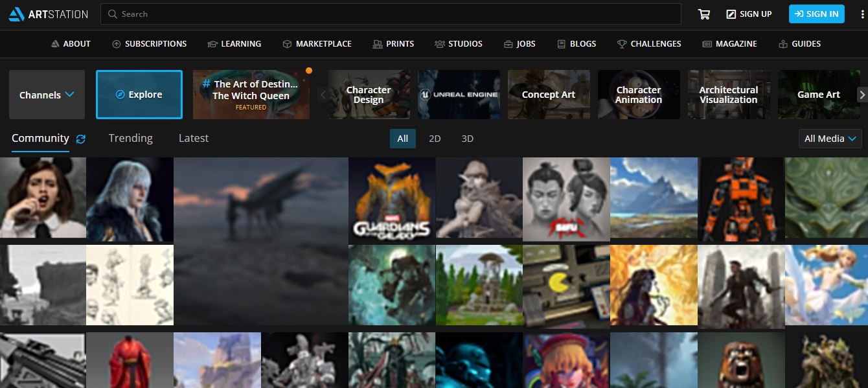Open the Unreal Engine channel tile
The width and height of the screenshot is (868, 388).
tap(459, 94)
